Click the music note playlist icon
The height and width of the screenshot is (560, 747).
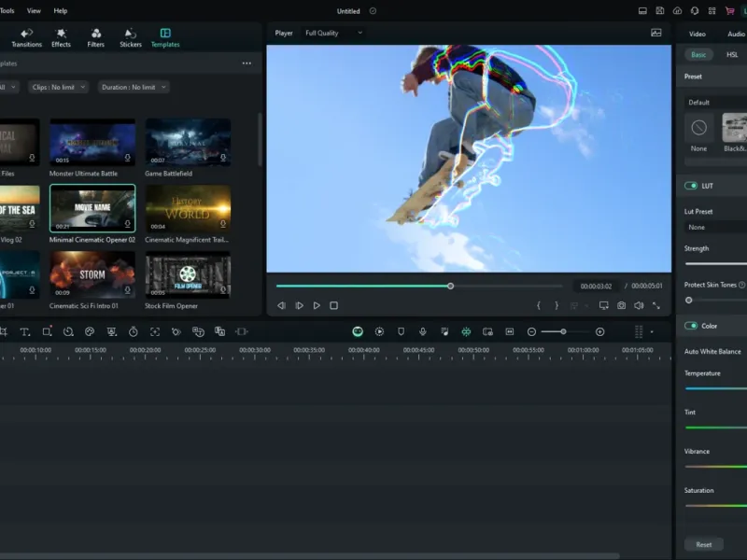click(444, 332)
